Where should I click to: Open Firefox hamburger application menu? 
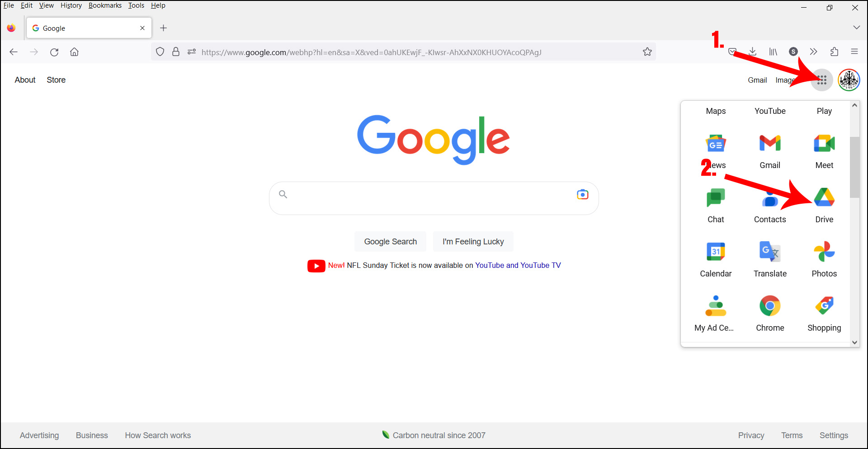[854, 52]
